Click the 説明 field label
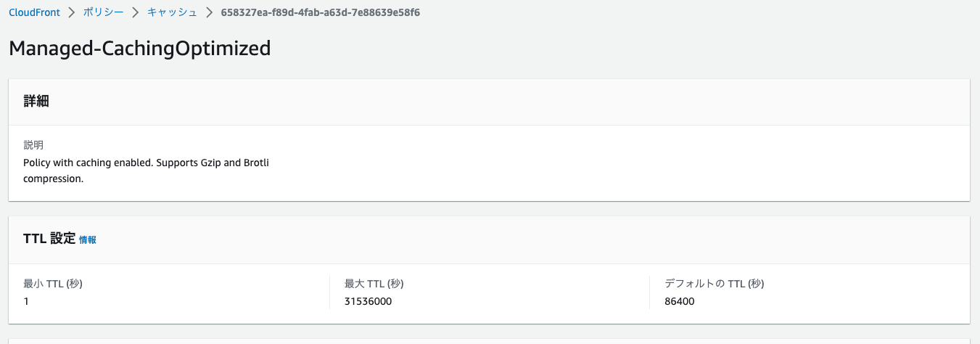980x344 pixels. click(x=33, y=145)
